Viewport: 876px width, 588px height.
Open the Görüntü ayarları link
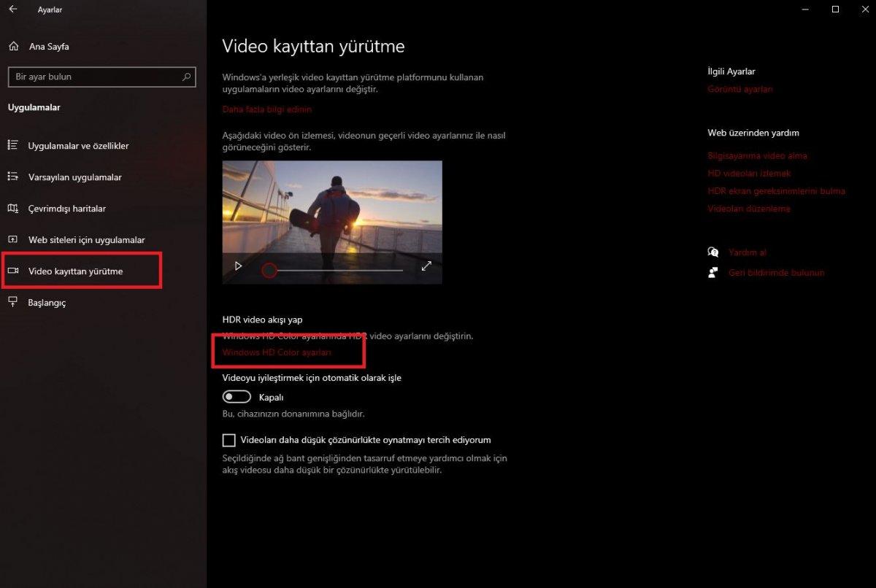click(741, 88)
